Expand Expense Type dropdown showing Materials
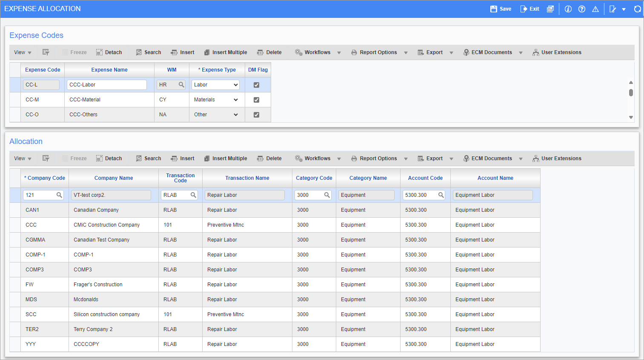This screenshot has height=360, width=644. point(215,100)
